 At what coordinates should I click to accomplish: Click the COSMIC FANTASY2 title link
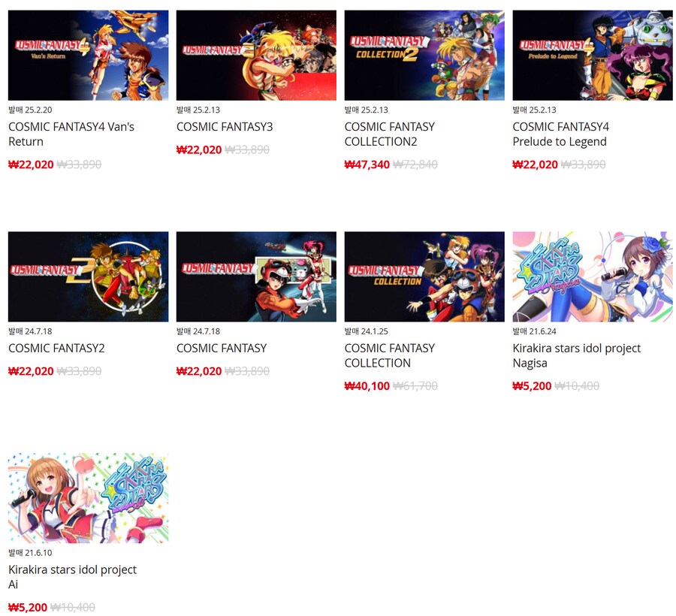[56, 349]
